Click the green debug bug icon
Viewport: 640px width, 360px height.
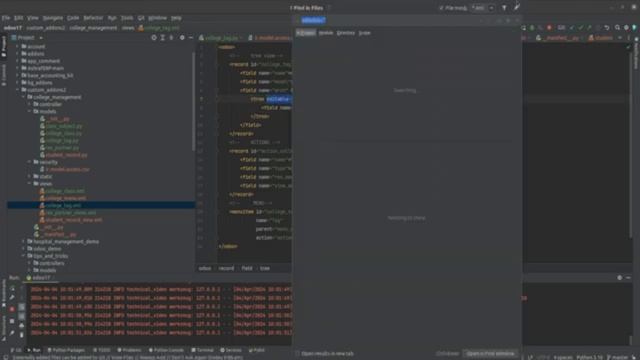[x=532, y=28]
